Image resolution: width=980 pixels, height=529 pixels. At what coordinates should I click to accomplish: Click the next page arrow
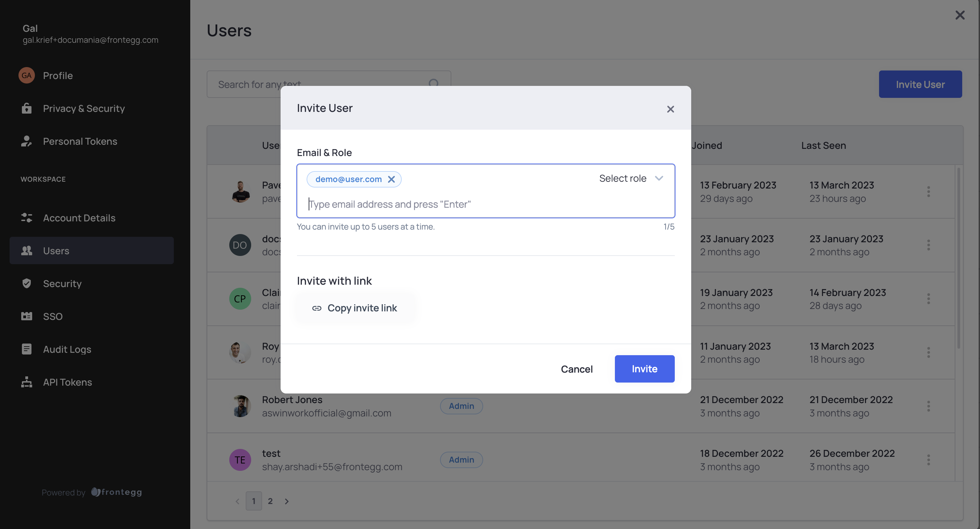click(286, 501)
